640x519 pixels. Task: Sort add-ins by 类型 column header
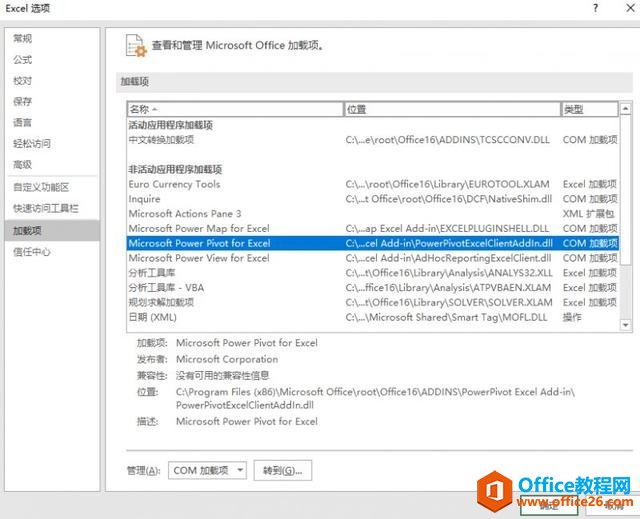point(589,109)
